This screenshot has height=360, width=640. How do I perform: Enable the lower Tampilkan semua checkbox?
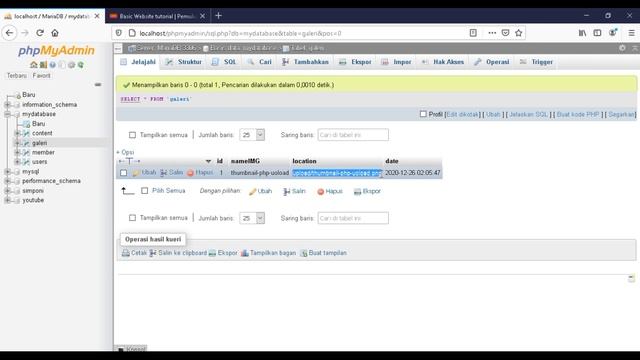[x=132, y=218]
